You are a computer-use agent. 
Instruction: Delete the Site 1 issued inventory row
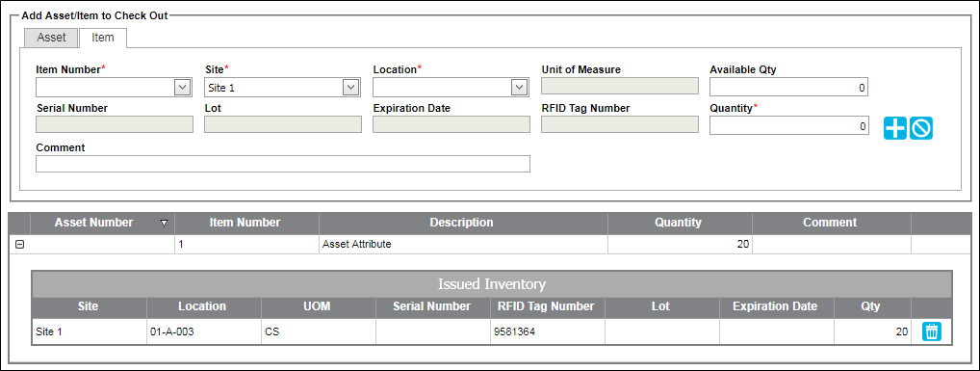pos(932,331)
